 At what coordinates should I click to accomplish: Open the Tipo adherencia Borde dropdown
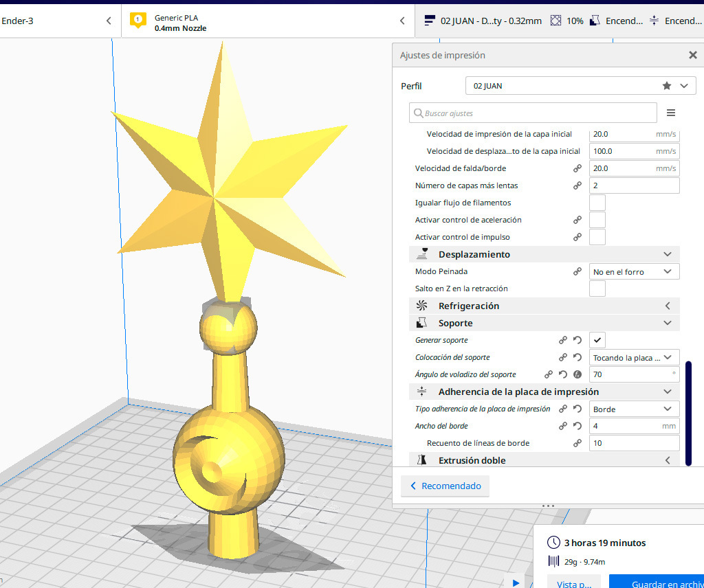[x=634, y=409]
